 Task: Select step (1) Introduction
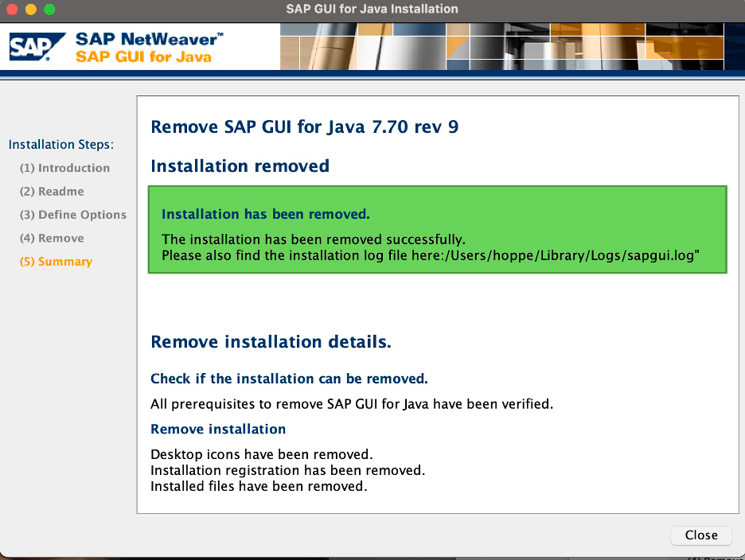(x=64, y=168)
